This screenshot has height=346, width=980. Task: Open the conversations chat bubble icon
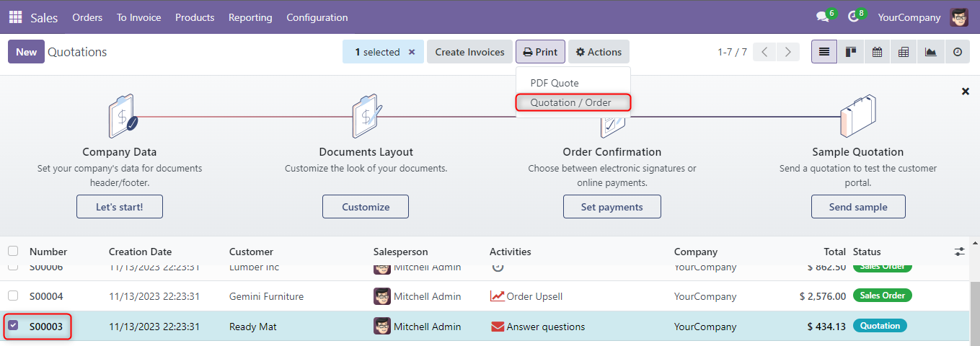click(822, 17)
